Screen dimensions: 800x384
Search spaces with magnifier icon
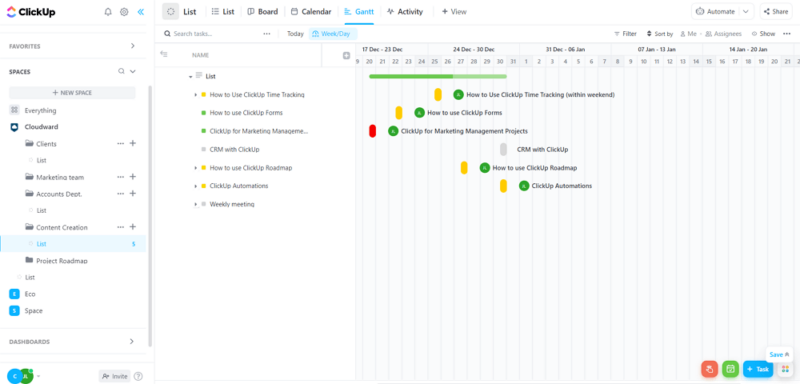pos(121,71)
